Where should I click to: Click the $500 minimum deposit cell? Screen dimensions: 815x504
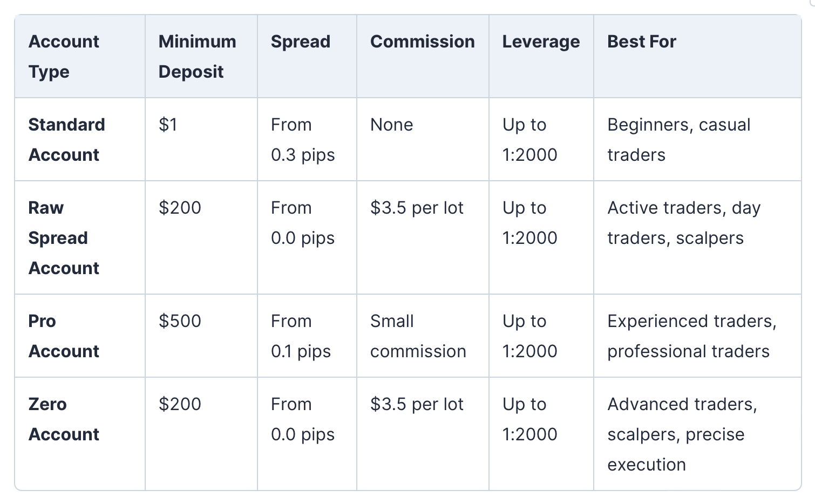180,321
